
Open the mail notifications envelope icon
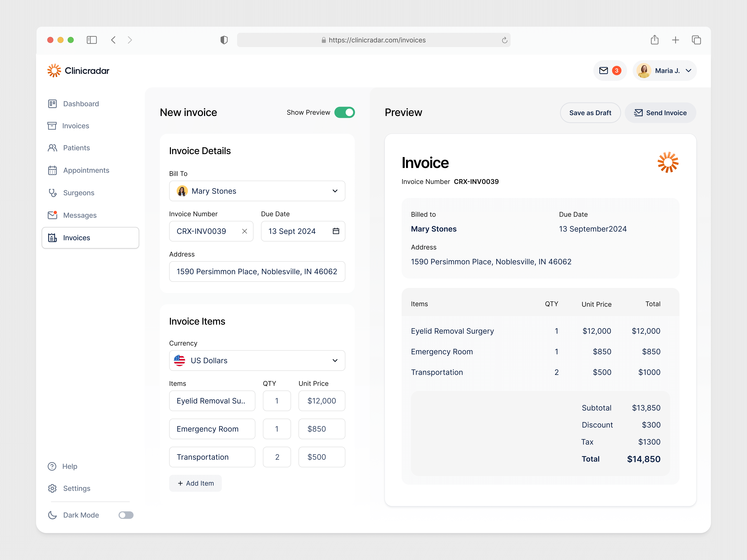(x=603, y=71)
